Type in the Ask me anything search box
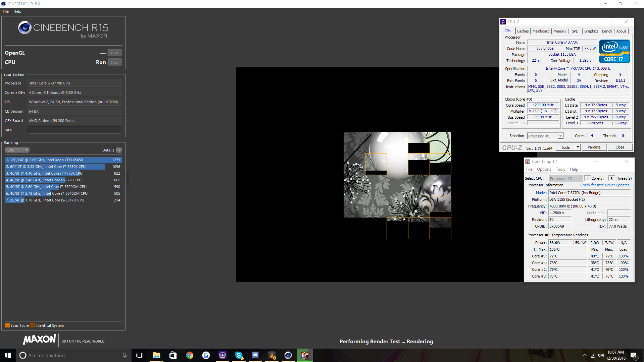Viewport: 644px width, 362px height. click(x=74, y=355)
